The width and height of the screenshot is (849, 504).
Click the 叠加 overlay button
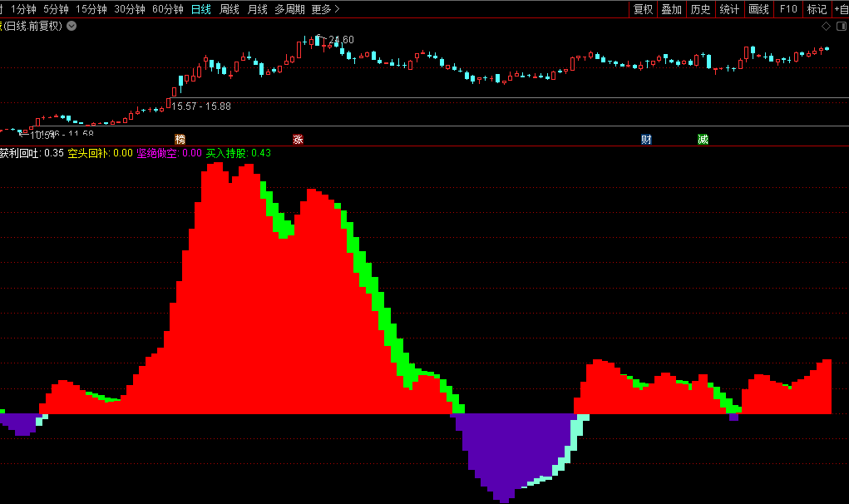tap(671, 10)
